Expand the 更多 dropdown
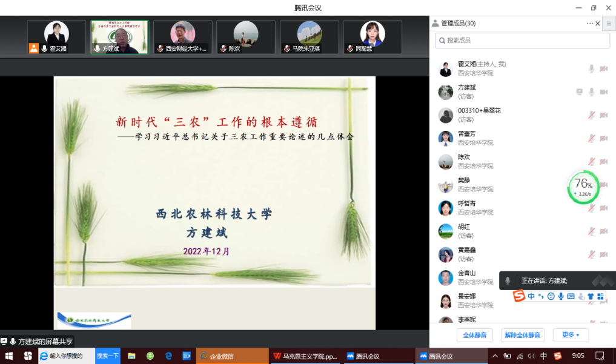The height and width of the screenshot is (364, 616). tap(570, 335)
